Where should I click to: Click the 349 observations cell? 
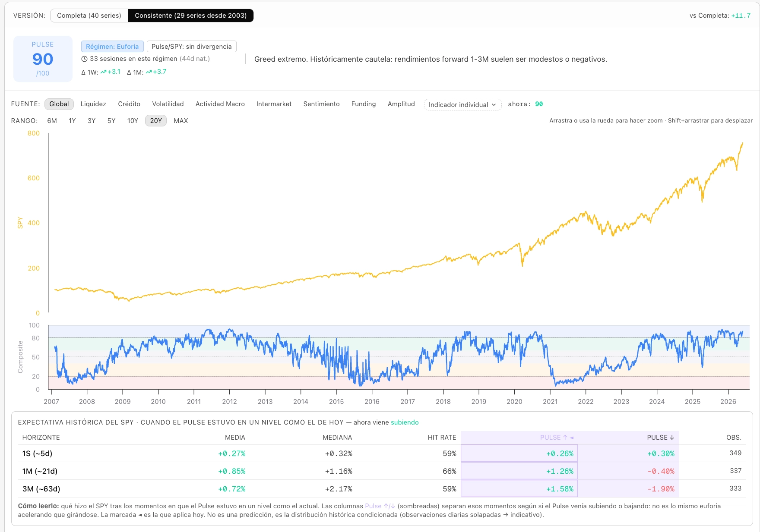point(735,453)
